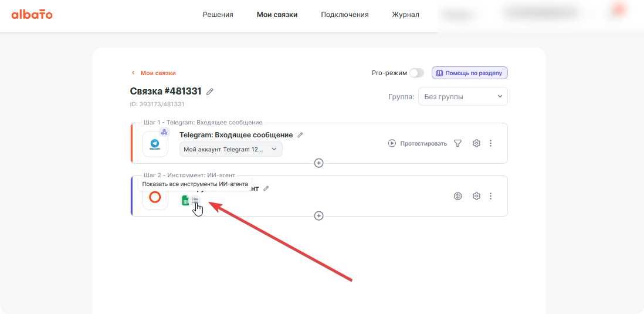Click the Google Sheets tool icon
Image resolution: width=644 pixels, height=314 pixels.
185,201
